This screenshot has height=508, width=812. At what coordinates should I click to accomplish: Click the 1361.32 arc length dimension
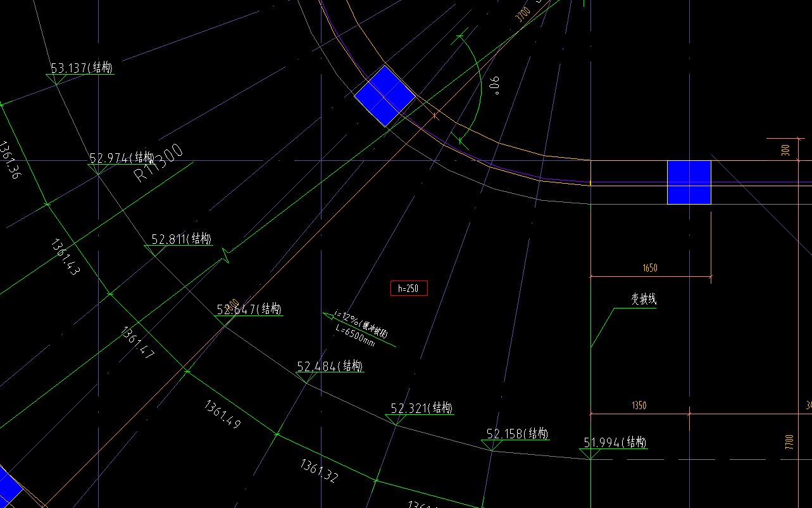318,471
